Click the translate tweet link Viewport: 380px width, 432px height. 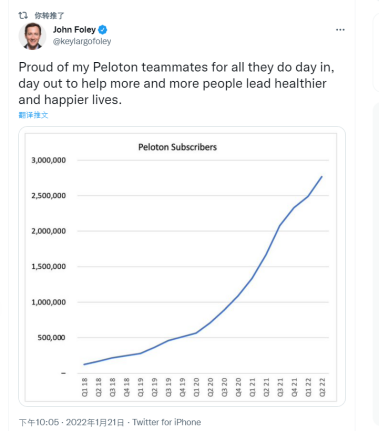pyautogui.click(x=33, y=115)
